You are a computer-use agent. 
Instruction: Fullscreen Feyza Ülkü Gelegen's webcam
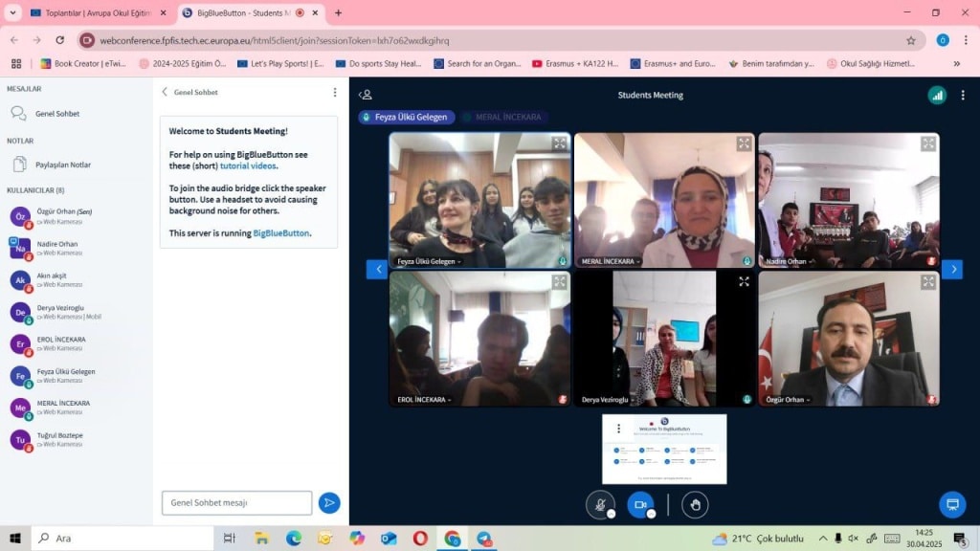click(559, 143)
